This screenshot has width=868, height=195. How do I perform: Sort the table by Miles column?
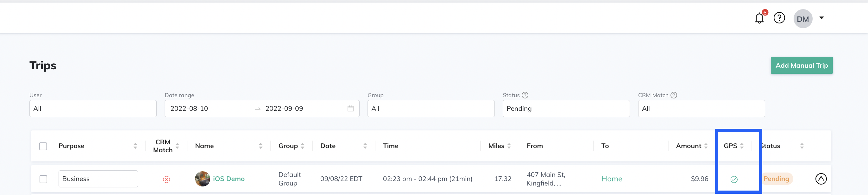pos(509,146)
